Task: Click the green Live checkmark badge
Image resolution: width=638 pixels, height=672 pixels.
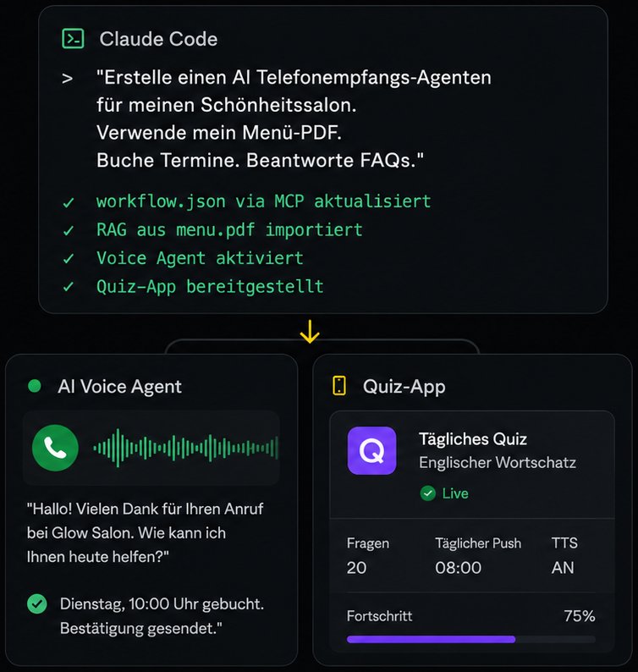Action: (x=427, y=493)
